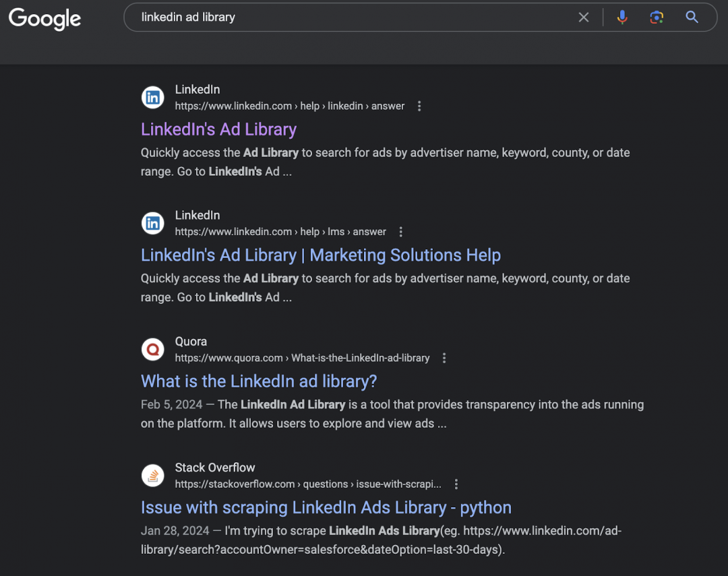
Task: Click the quora.com What-is-the-LinkedIn-ad-library URL
Action: pyautogui.click(x=302, y=358)
